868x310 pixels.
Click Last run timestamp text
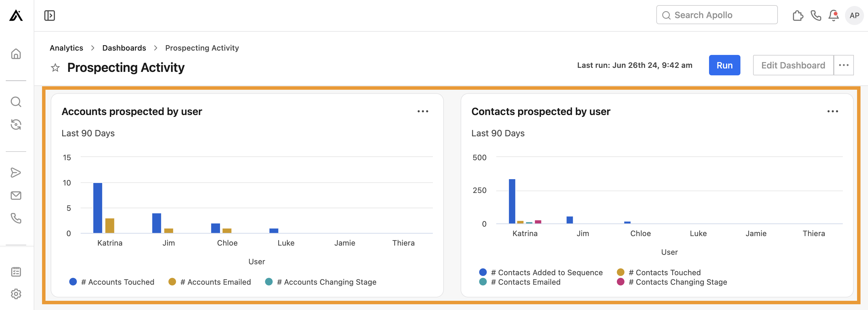[635, 65]
